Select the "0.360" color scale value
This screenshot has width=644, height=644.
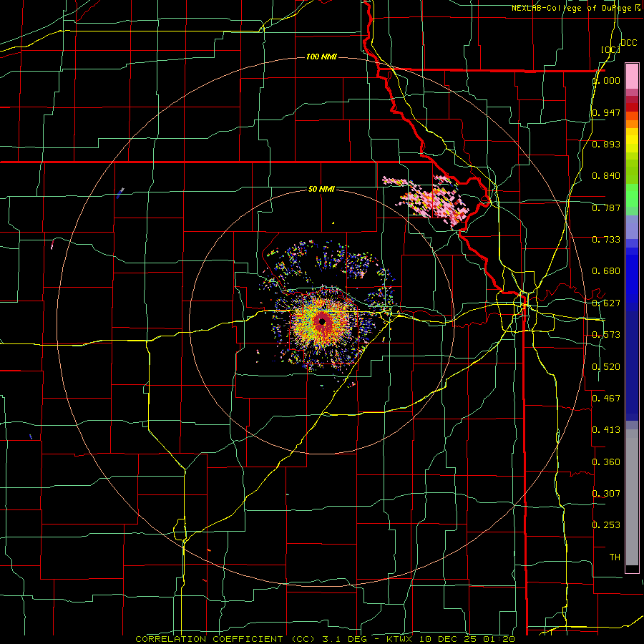pos(606,462)
